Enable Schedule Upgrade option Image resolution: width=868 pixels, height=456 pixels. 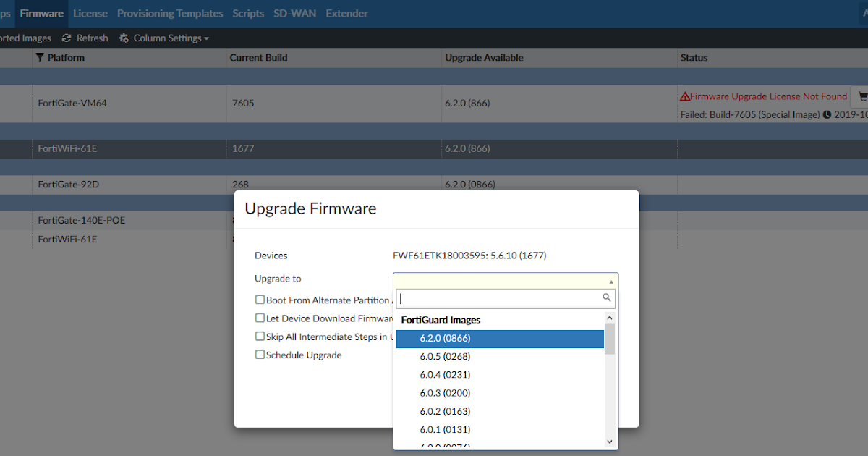pyautogui.click(x=260, y=355)
